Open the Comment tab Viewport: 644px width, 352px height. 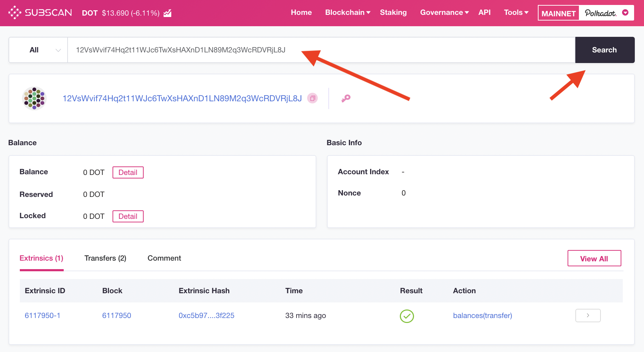[164, 258]
